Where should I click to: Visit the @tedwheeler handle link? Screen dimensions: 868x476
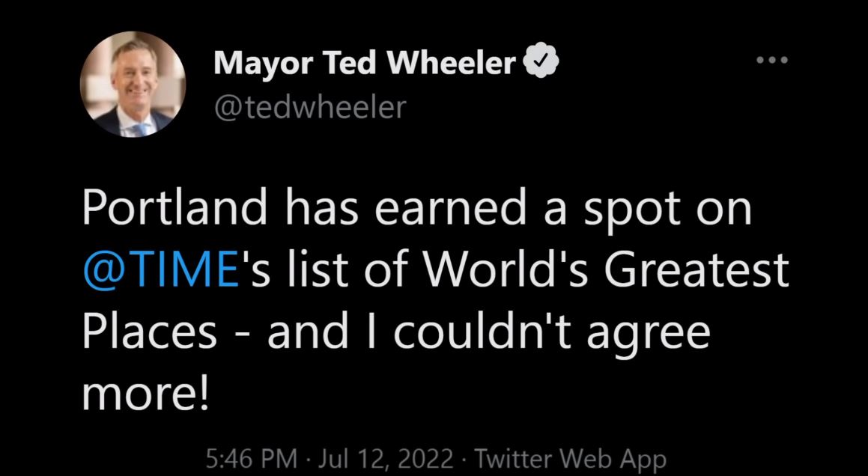click(310, 107)
